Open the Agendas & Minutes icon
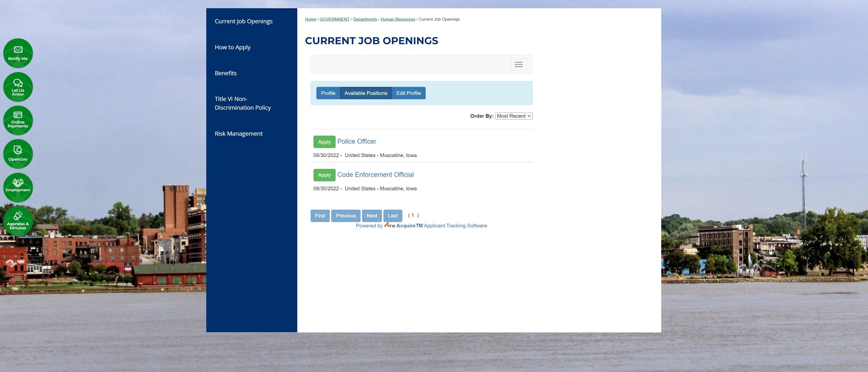Screen dimensions: 868x372 point(18,221)
